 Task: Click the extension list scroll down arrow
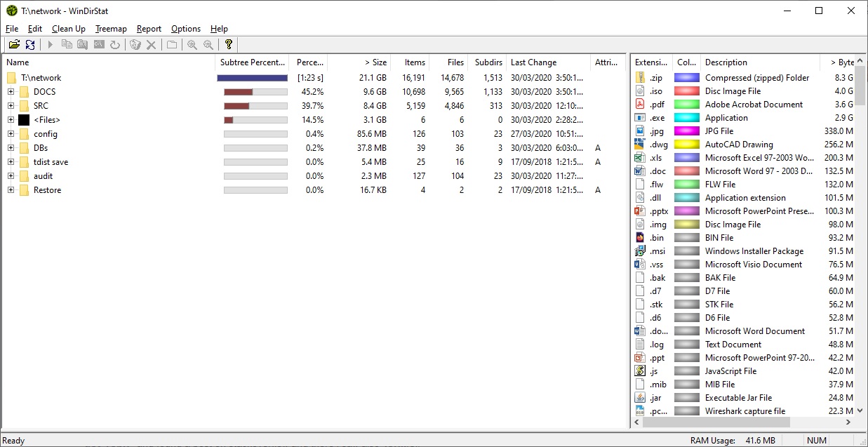coord(860,411)
